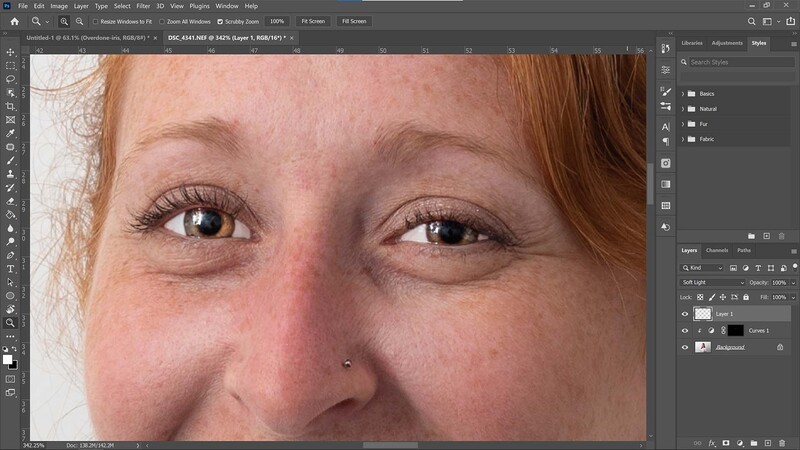Click the Fill Screen button
The width and height of the screenshot is (800, 450).
coord(354,21)
